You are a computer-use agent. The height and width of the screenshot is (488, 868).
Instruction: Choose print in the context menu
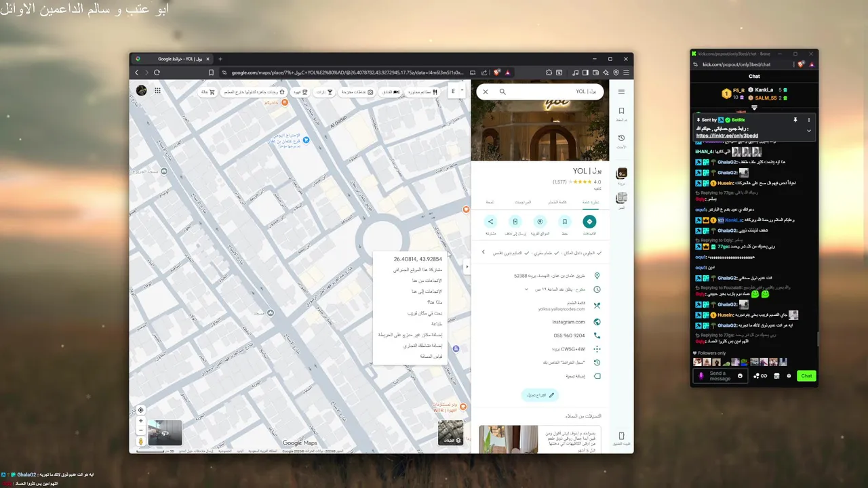click(437, 324)
